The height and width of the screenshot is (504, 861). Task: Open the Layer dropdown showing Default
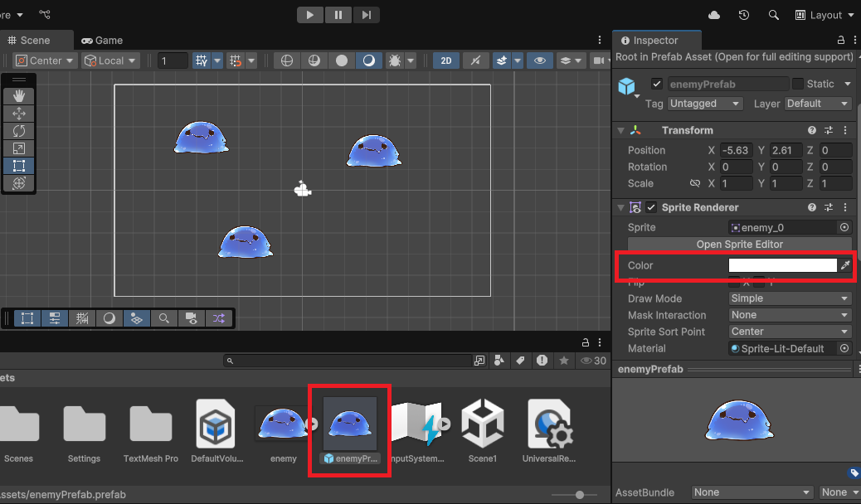817,103
